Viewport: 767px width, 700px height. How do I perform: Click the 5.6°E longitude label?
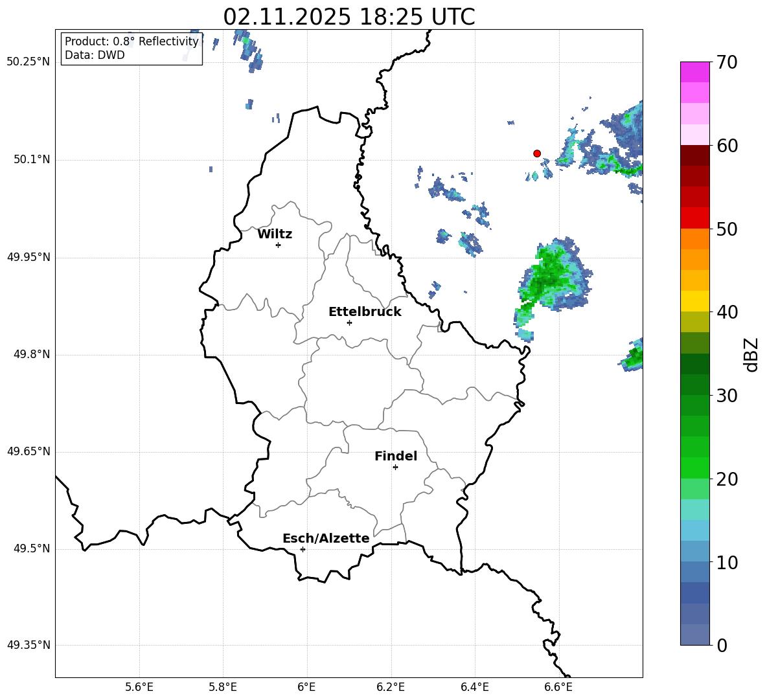click(139, 687)
